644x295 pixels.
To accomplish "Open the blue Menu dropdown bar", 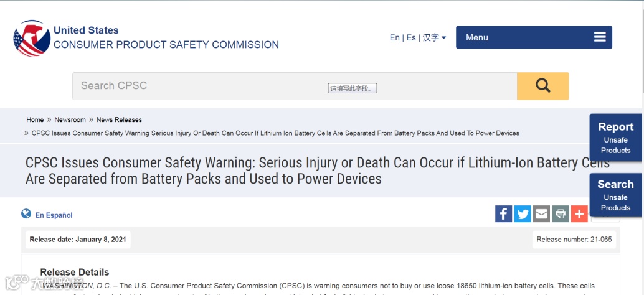I will click(534, 37).
